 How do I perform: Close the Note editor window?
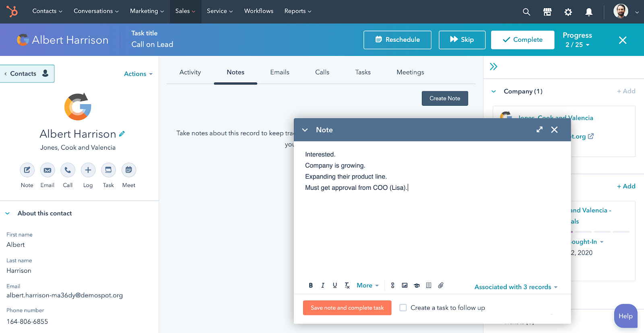click(x=554, y=129)
